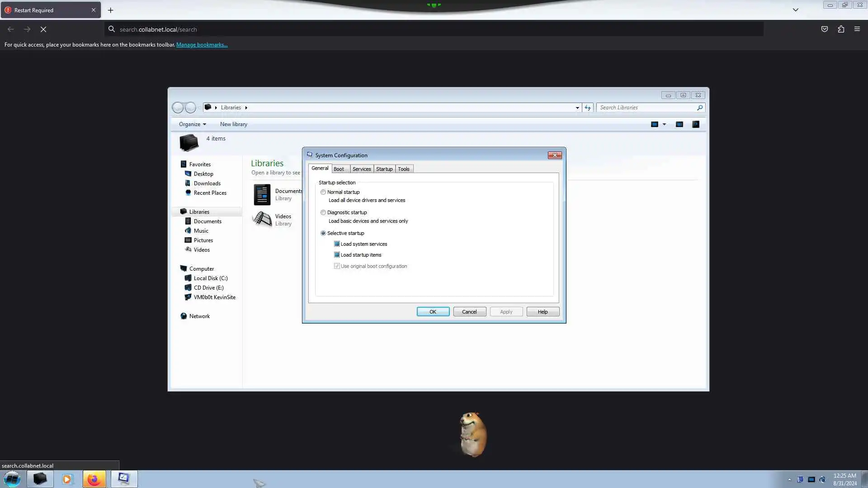Click the media player taskbar icon

67,479
